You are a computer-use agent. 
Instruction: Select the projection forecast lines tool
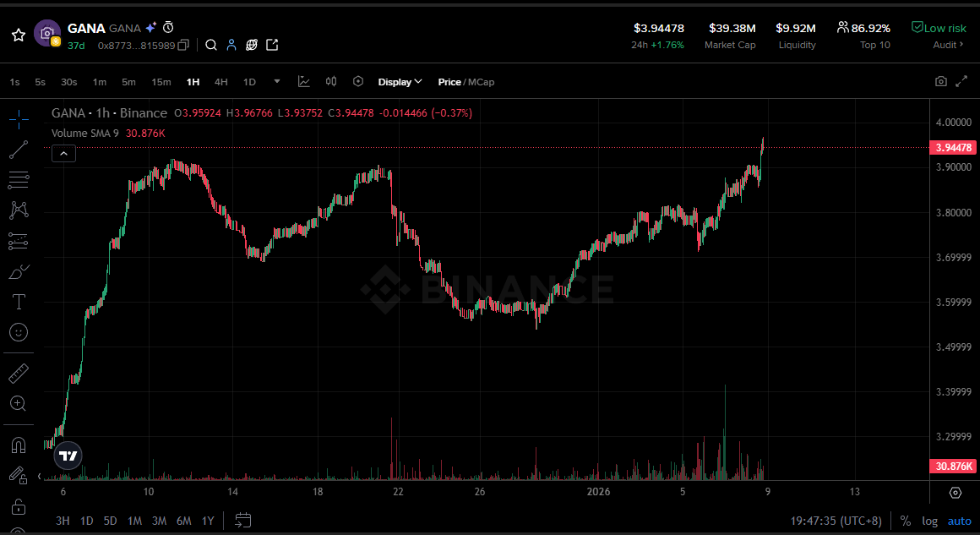pyautogui.click(x=19, y=241)
